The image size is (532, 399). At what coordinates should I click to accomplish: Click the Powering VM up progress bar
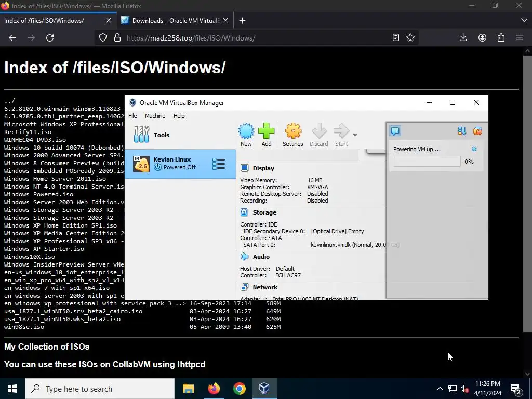pyautogui.click(x=427, y=162)
